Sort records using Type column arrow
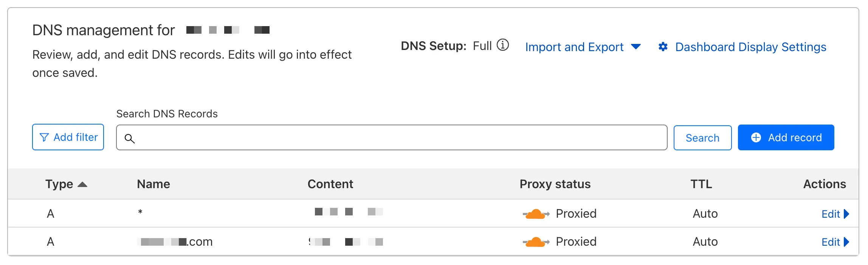This screenshot has height=265, width=868. pos(82,184)
